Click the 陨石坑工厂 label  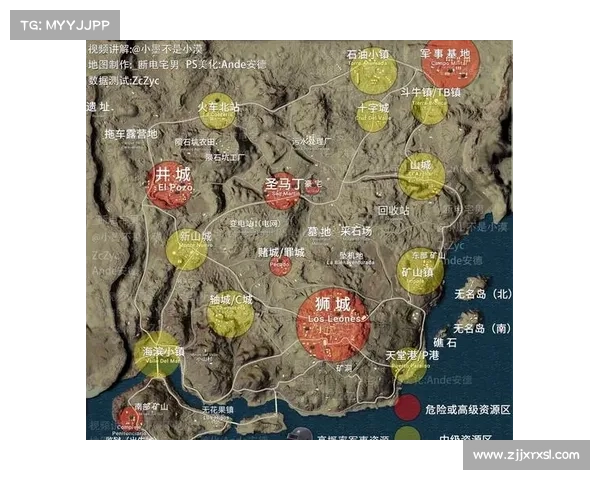[225, 157]
